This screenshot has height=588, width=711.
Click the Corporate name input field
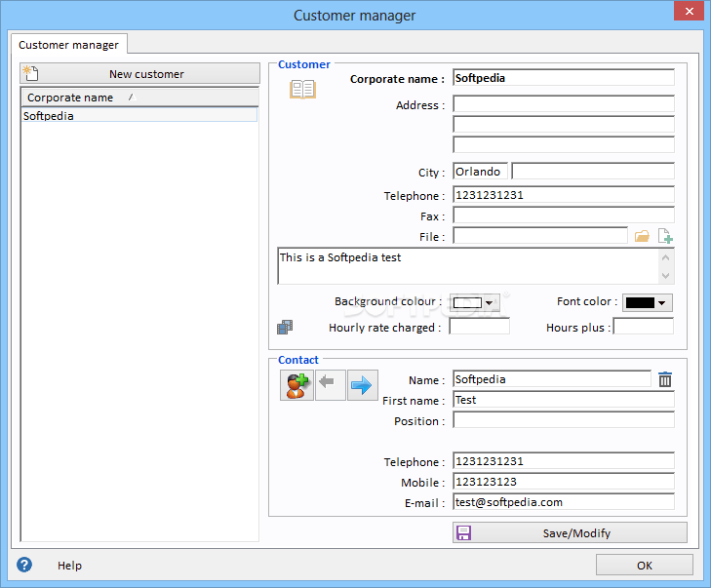(x=564, y=78)
